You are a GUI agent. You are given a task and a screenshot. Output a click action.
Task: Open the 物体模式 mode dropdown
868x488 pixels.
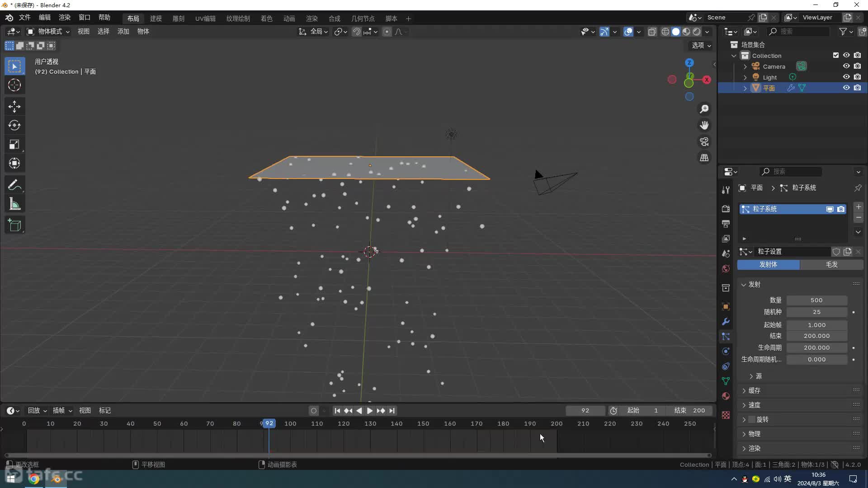[x=48, y=31]
